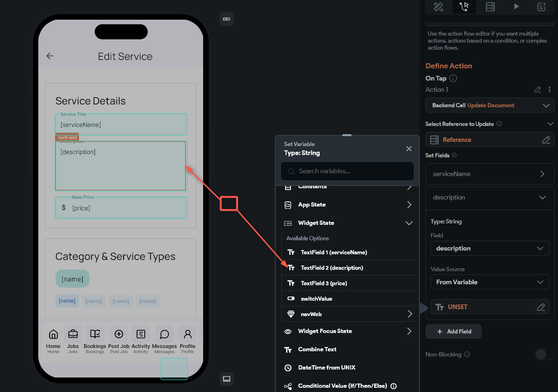Select the cursor/interaction mode tool in top toolbar
Screen dimensions: 558x392
[x=464, y=7]
